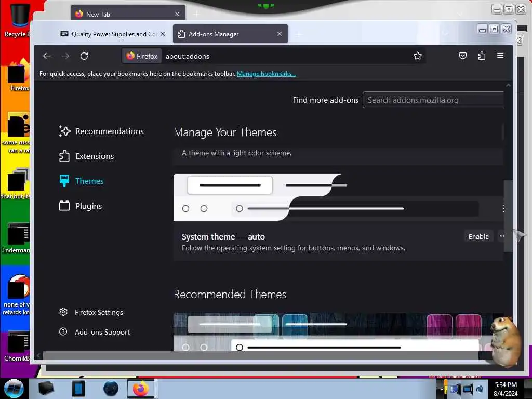Image resolution: width=532 pixels, height=399 pixels.
Task: Close the Quality Power Supplies tab
Action: point(163,34)
